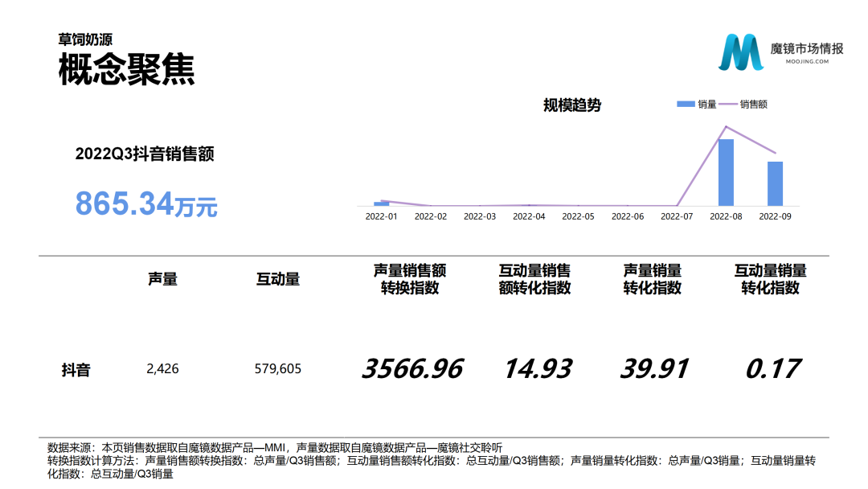Click the 互动量销售额转化指数 header
This screenshot has height=489, width=868.
tap(534, 279)
